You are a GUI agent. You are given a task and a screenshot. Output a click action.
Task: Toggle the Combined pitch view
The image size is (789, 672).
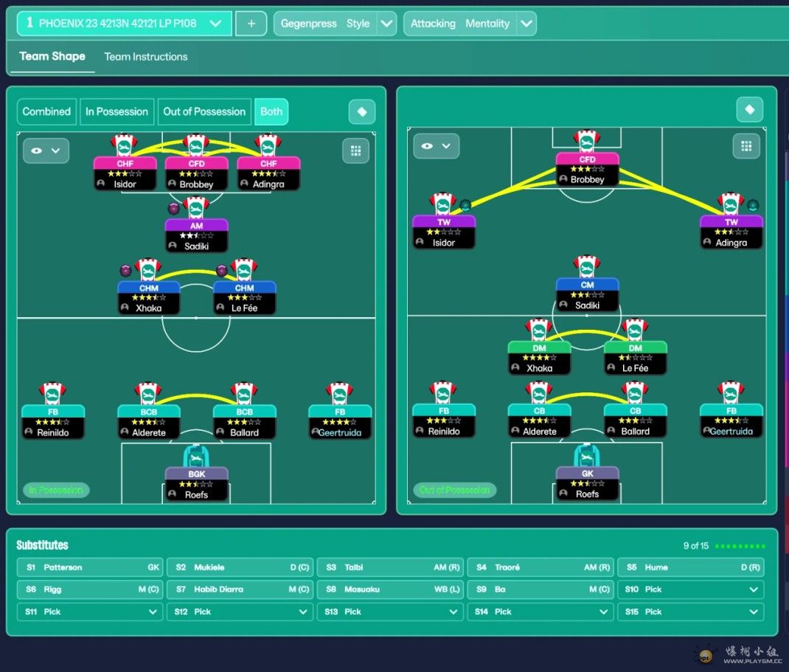click(46, 112)
